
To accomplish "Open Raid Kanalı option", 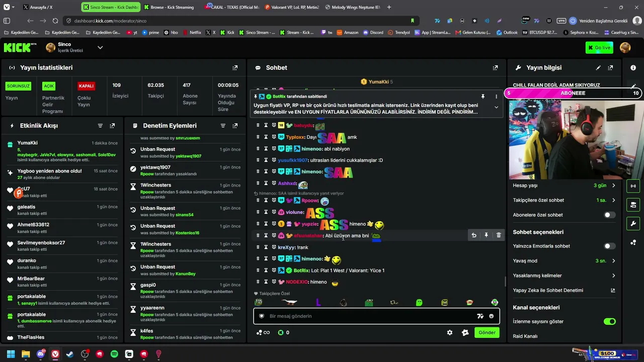I will [x=525, y=336].
